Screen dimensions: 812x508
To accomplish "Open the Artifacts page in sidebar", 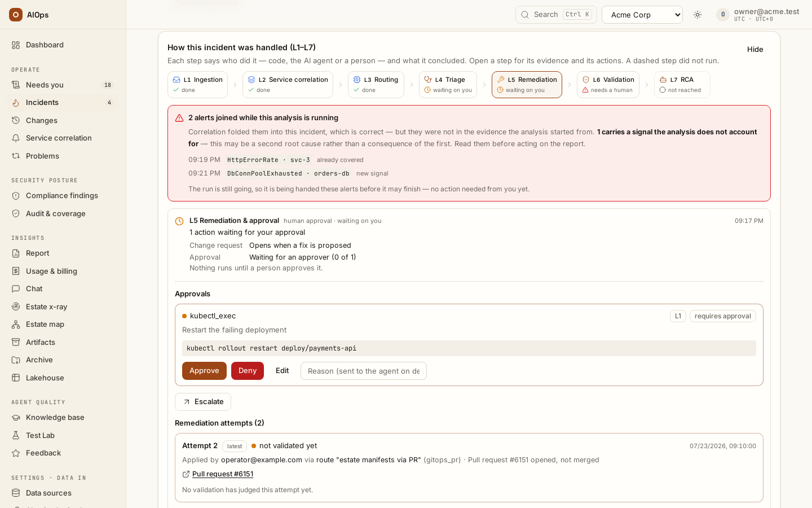I will 63,343.
